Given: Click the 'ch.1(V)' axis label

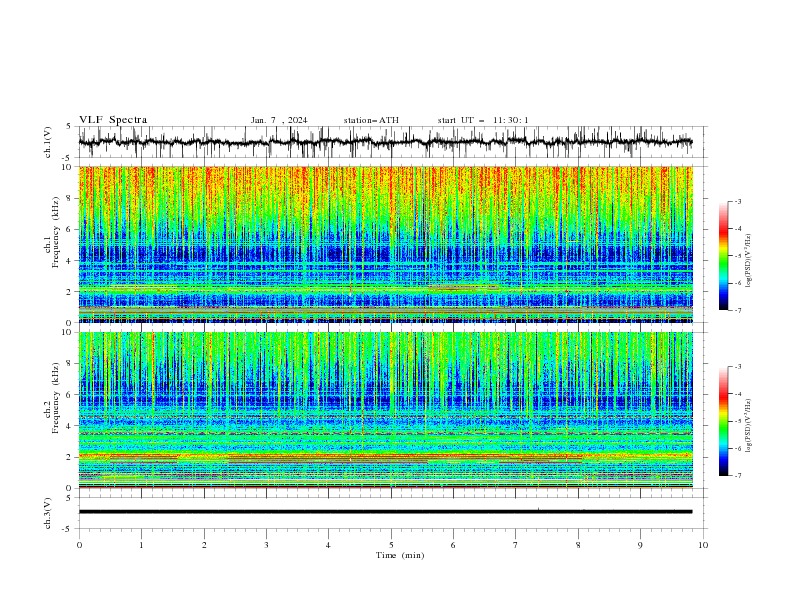Looking at the screenshot, I should [48, 142].
